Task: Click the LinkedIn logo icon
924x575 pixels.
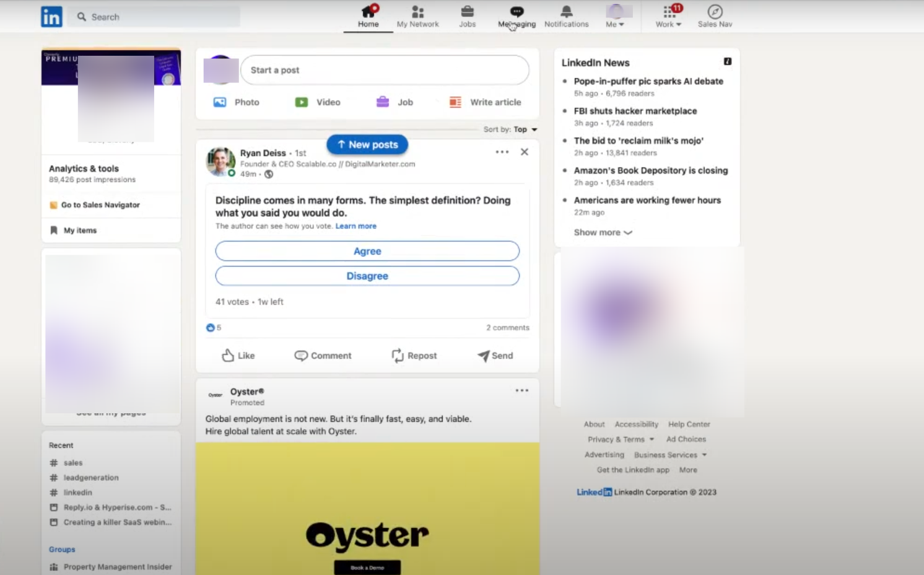Action: (x=51, y=17)
